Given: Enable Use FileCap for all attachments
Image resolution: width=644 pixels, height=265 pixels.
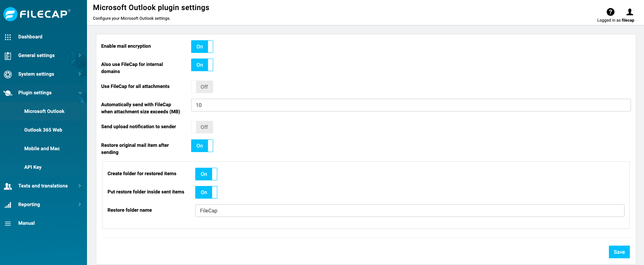Looking at the screenshot, I should [202, 86].
